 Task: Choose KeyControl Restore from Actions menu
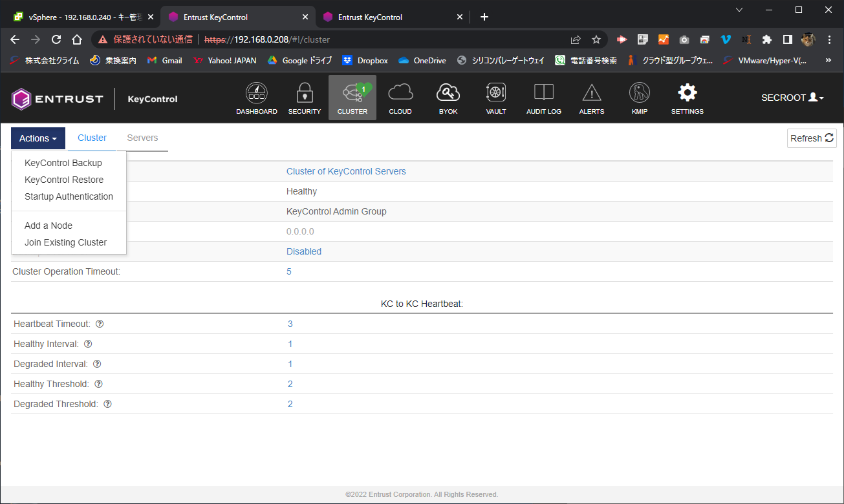click(64, 180)
